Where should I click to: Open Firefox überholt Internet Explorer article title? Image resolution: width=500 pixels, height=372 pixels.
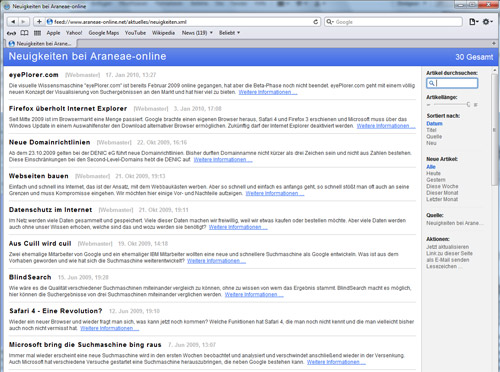tap(68, 108)
